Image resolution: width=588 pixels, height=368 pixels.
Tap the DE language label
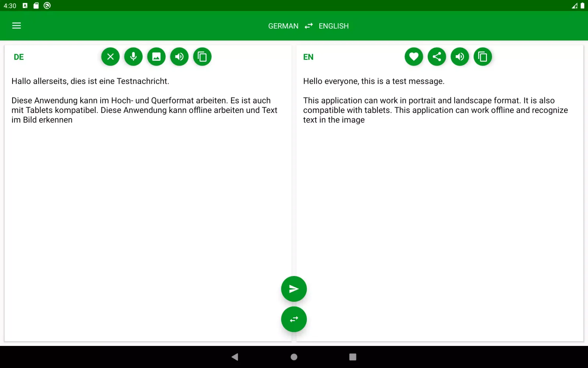tap(19, 57)
